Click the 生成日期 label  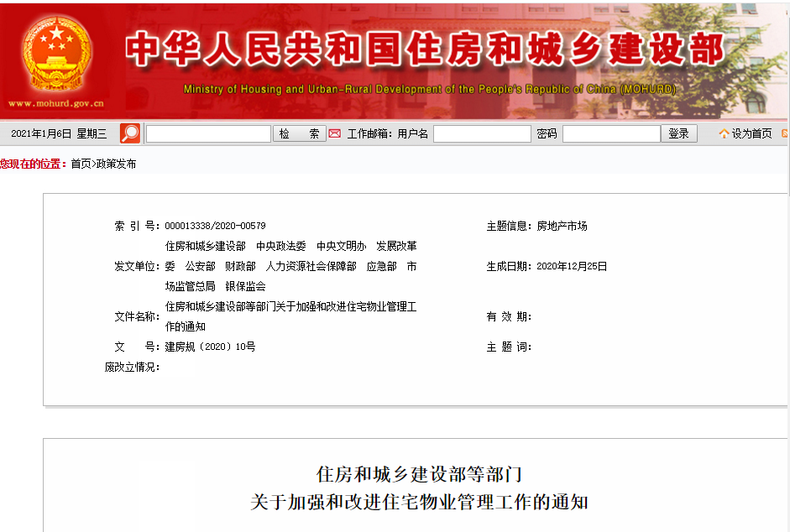pos(509,266)
